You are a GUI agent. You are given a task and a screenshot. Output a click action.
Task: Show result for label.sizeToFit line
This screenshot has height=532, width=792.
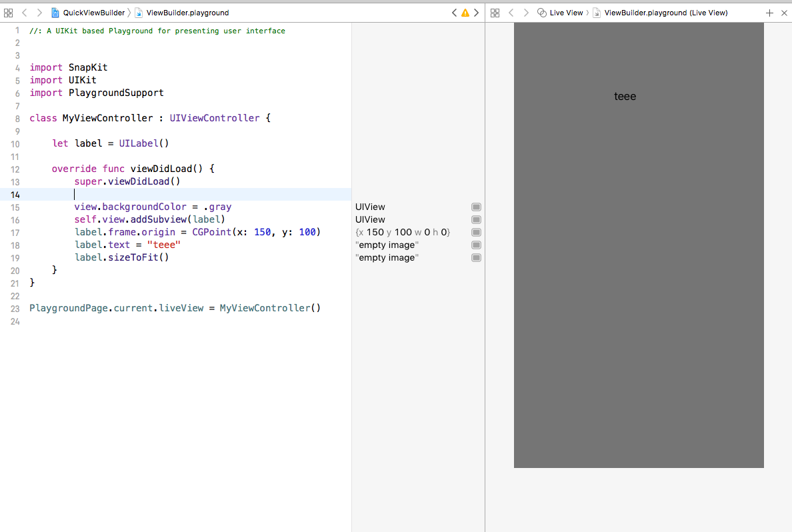click(476, 257)
